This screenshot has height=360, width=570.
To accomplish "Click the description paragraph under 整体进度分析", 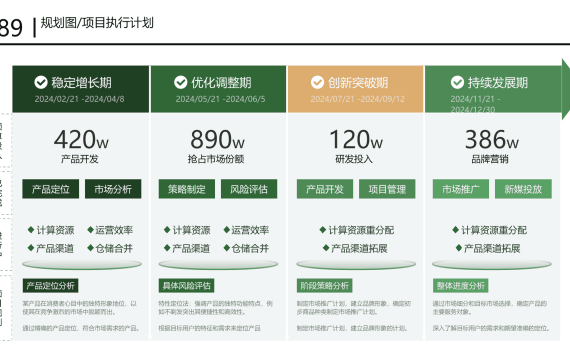I will point(491,316).
